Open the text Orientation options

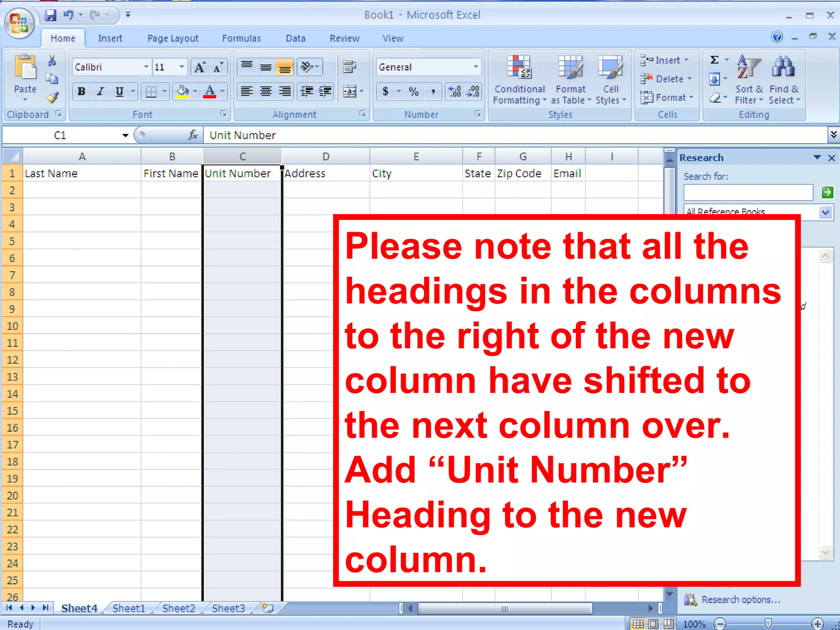click(310, 67)
